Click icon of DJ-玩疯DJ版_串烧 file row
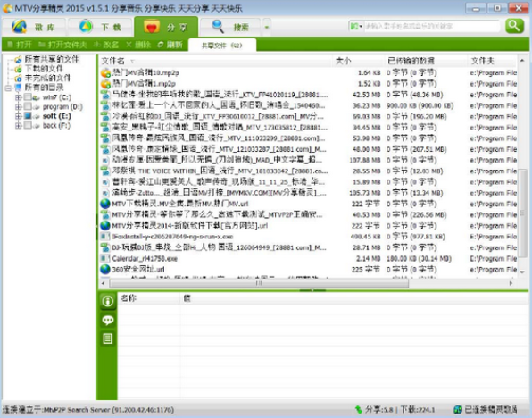532x418 pixels. click(x=105, y=247)
